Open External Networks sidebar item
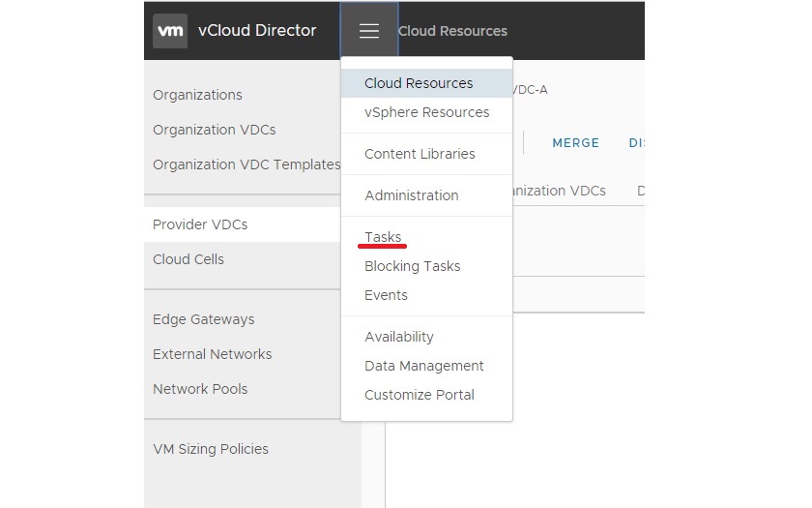The image size is (812, 508). 212,354
